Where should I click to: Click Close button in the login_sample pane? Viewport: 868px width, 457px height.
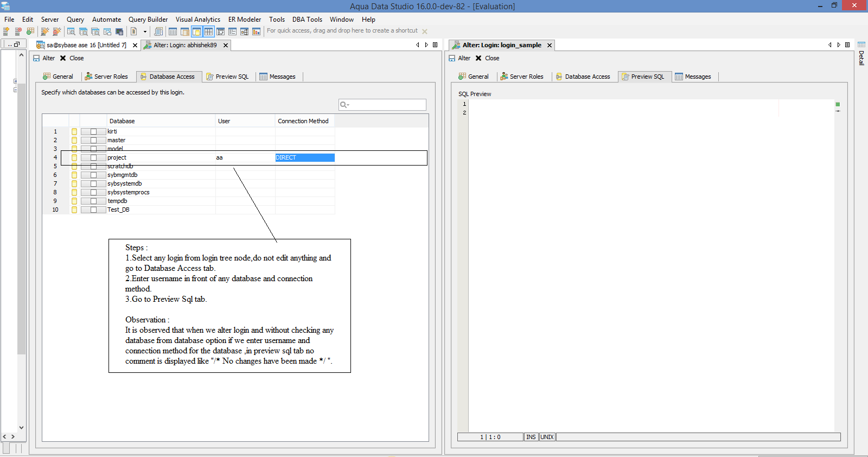[x=487, y=58]
